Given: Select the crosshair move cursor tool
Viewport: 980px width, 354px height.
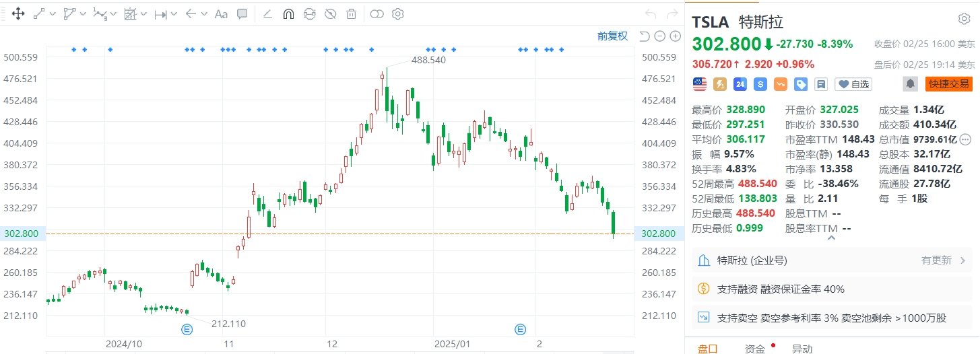Looking at the screenshot, I should point(18,13).
